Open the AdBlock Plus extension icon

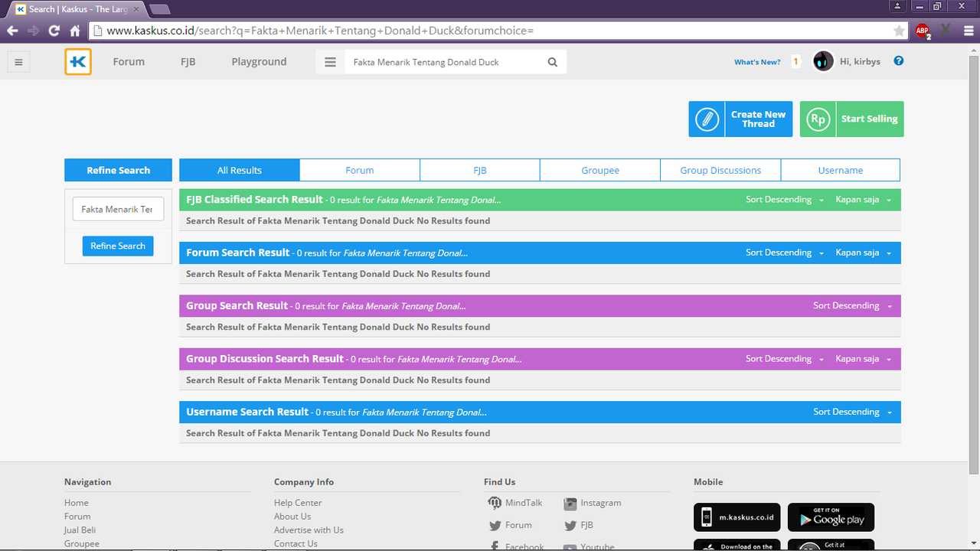click(923, 31)
